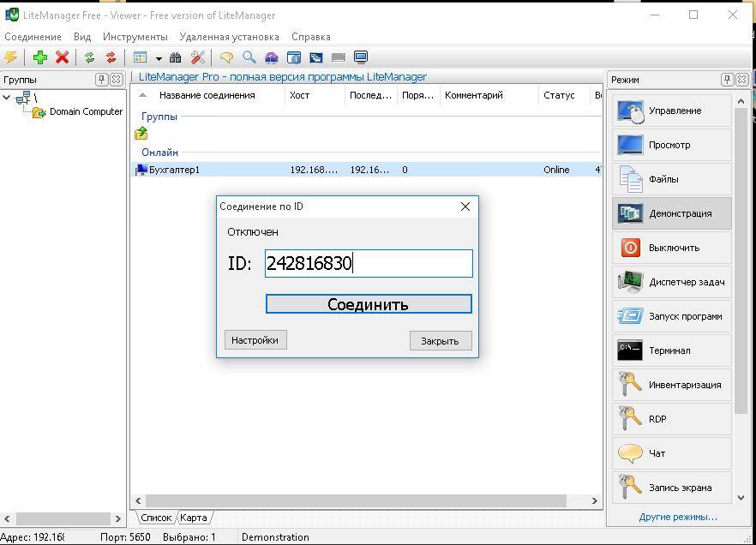Switch to the Карта tab
This screenshot has height=545, width=756.
(195, 518)
